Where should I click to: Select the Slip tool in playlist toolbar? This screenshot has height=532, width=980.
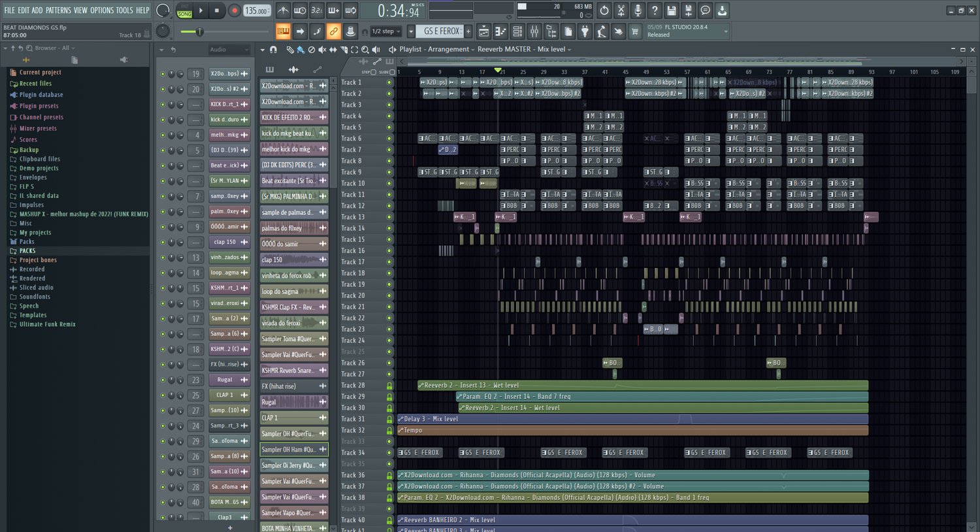333,50
